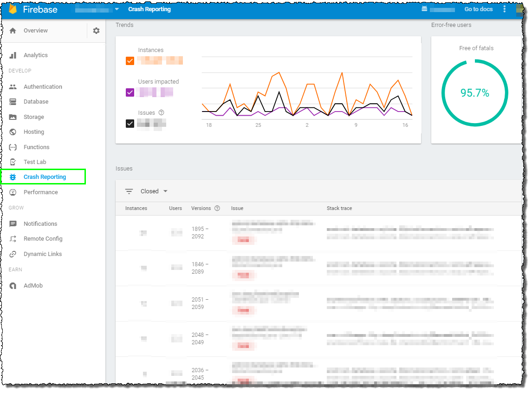Click the Crash Reporting header title
Screen dimensions: 532x394
click(149, 9)
